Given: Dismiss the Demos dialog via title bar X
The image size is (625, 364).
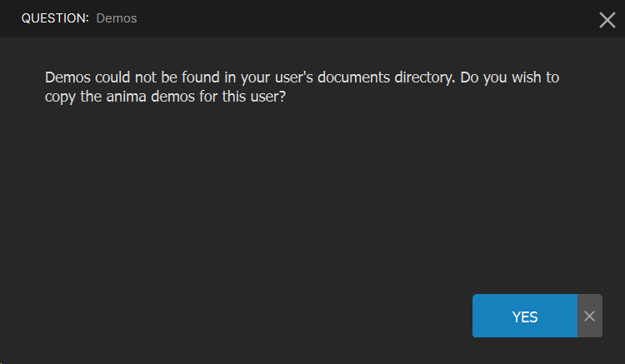Looking at the screenshot, I should (607, 20).
